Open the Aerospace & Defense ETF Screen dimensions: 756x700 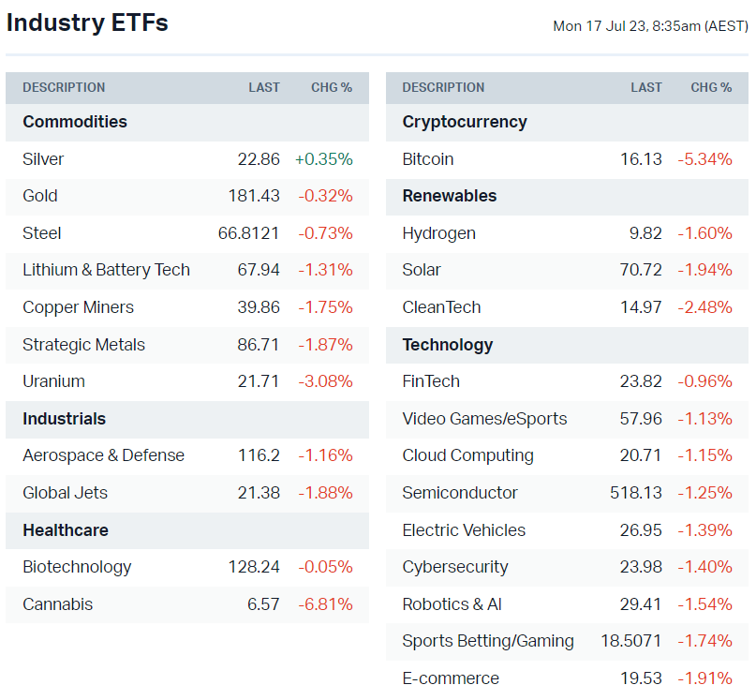(x=103, y=455)
